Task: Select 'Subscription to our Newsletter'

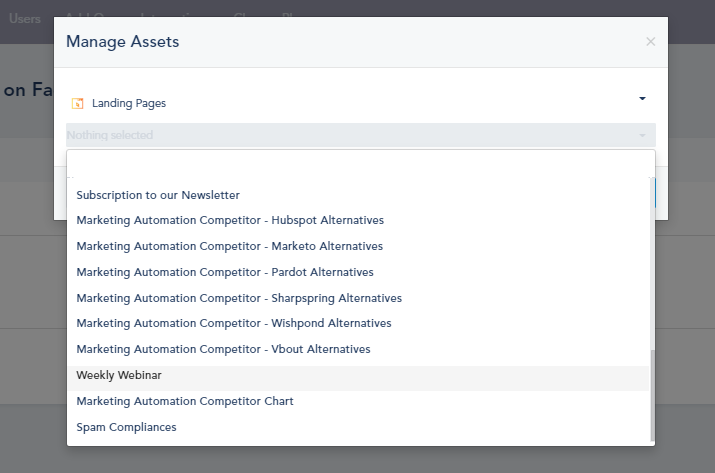Action: [358, 195]
